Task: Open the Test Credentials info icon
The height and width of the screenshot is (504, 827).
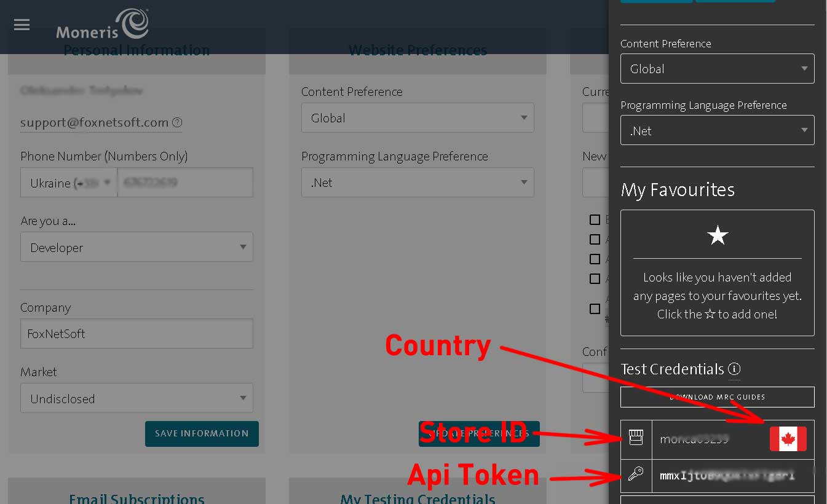Action: click(x=734, y=369)
